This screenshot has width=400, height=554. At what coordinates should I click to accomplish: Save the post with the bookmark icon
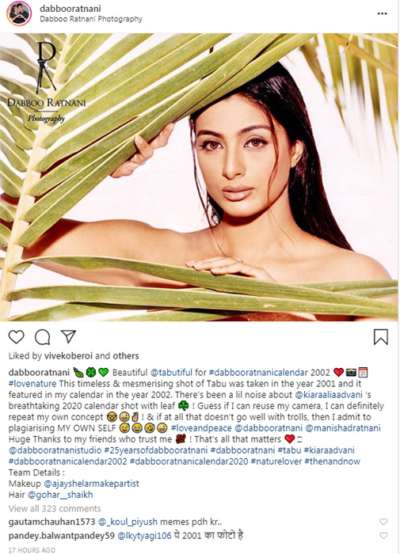tap(381, 337)
